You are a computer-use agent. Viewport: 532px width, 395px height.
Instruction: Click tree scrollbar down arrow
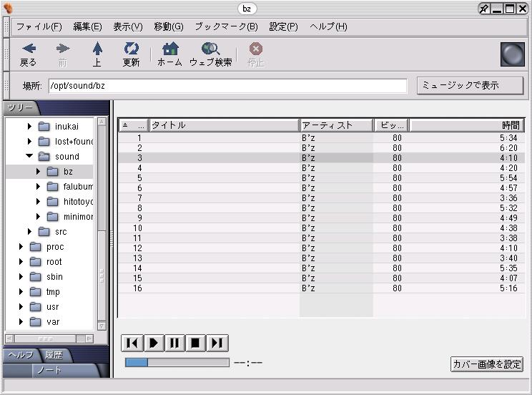[102, 326]
